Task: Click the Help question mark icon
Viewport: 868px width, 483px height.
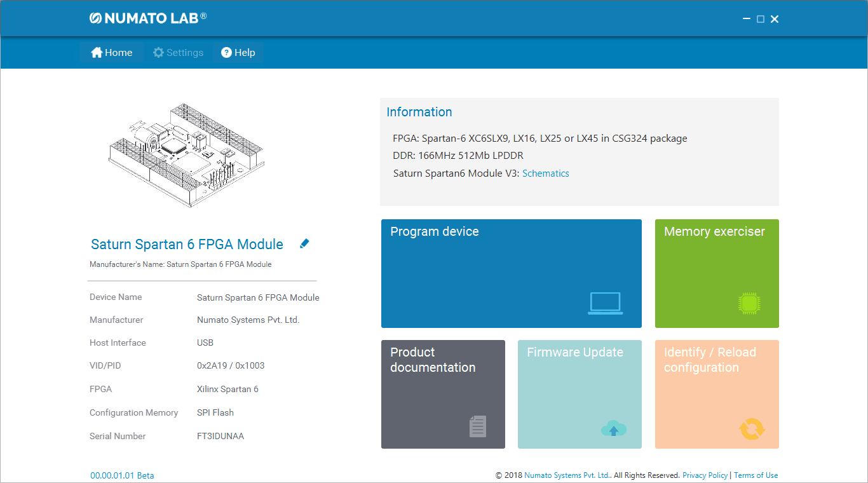Action: tap(226, 52)
